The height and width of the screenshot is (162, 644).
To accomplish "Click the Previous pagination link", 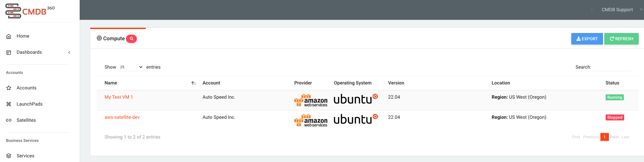I will coord(590,137).
